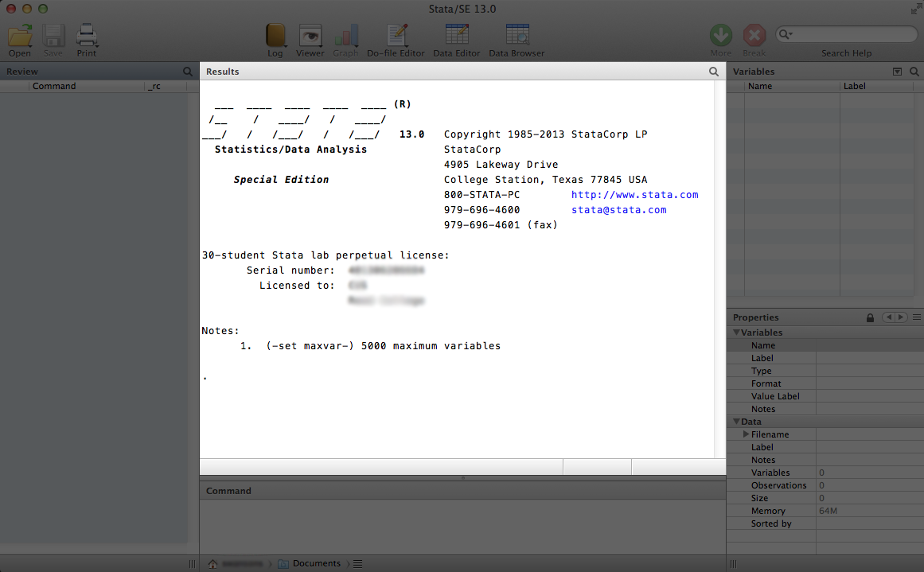Click the Documents folder in path bar
The height and width of the screenshot is (572, 924).
tap(316, 563)
